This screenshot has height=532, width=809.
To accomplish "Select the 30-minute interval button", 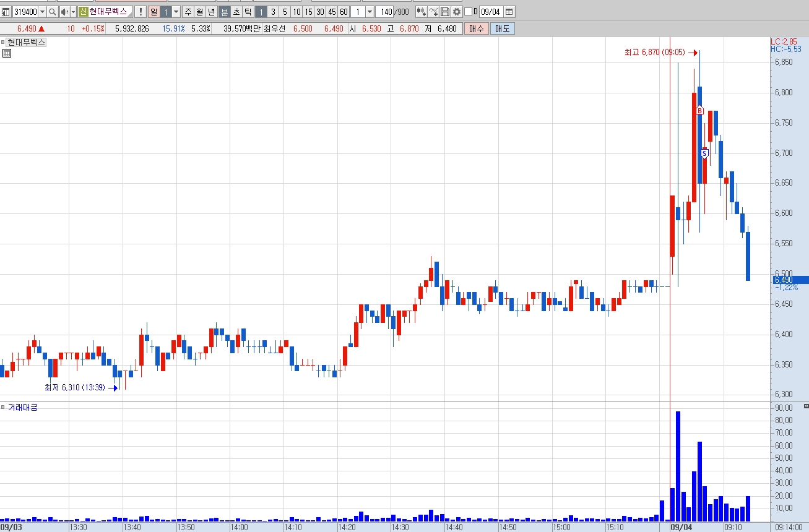I will (320, 12).
